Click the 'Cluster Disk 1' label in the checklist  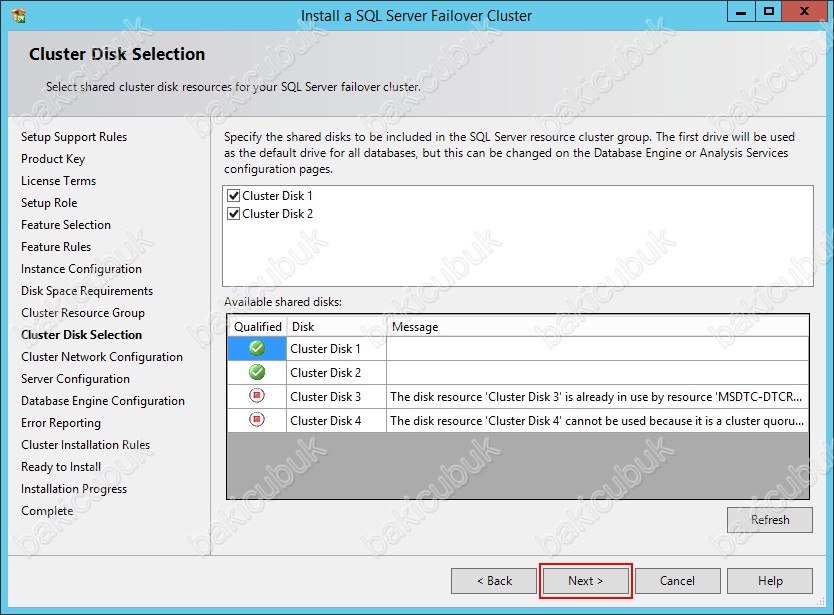point(277,196)
